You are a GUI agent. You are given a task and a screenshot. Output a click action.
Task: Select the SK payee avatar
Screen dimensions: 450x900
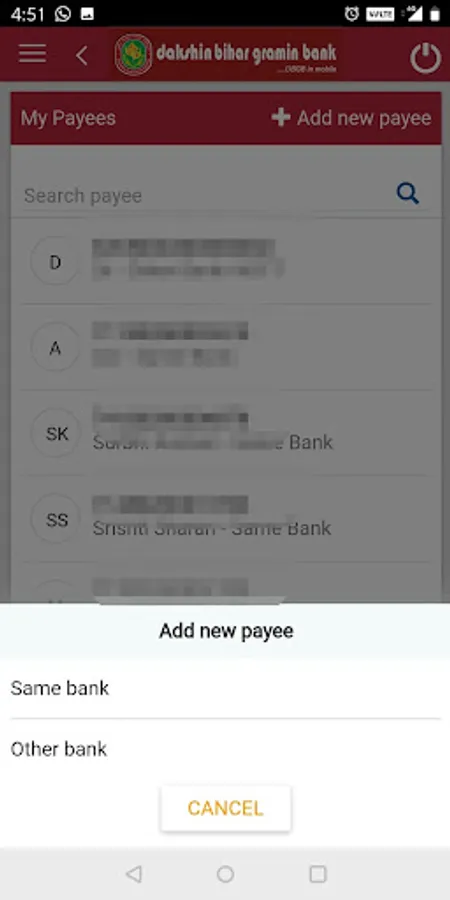point(55,434)
